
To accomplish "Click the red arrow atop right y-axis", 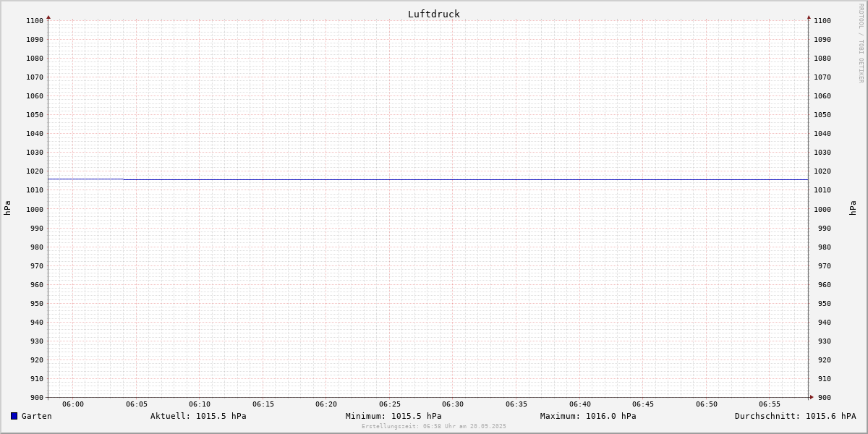I will pyautogui.click(x=809, y=17).
